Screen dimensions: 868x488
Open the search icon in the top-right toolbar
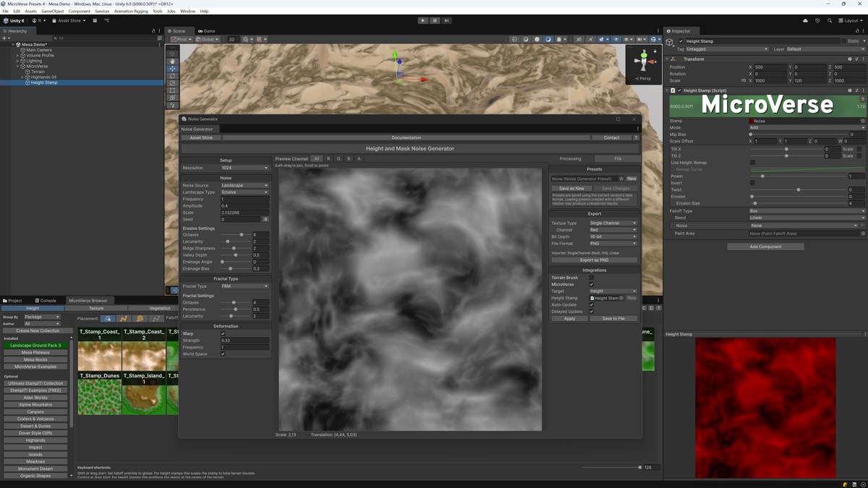(829, 20)
